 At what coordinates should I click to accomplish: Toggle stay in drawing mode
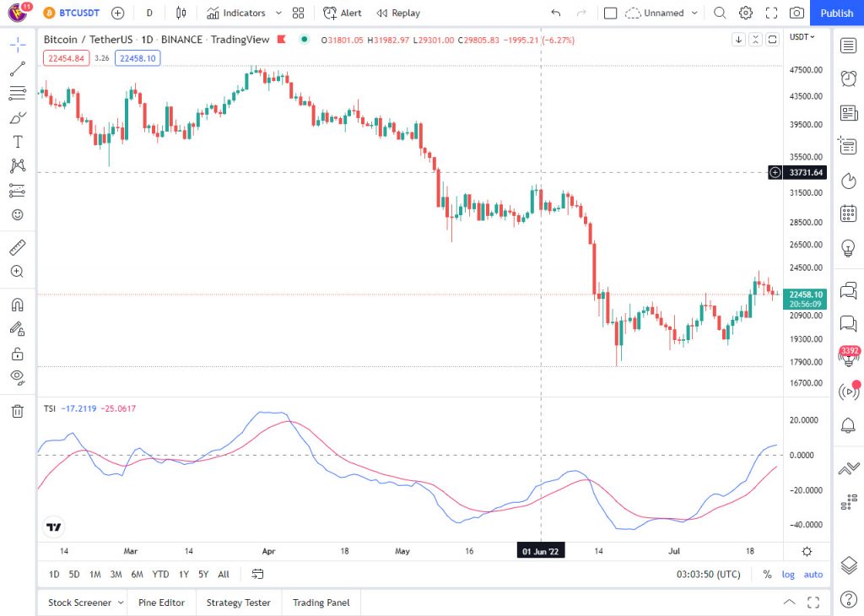(x=18, y=329)
